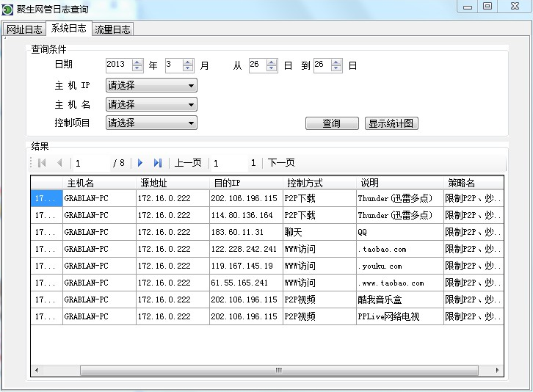Decrease the start day 26
This screenshot has height=392, width=533.
pyautogui.click(x=272, y=68)
